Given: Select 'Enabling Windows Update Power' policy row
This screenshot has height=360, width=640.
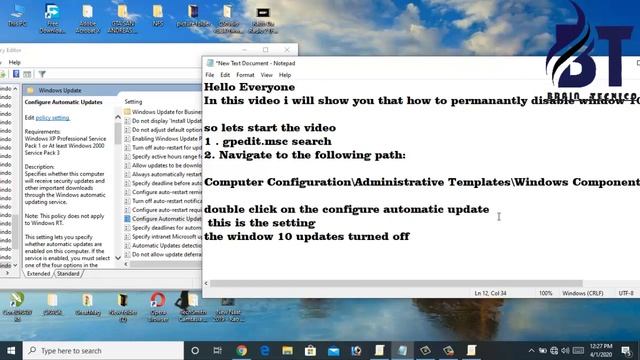Looking at the screenshot, I should 163,139.
